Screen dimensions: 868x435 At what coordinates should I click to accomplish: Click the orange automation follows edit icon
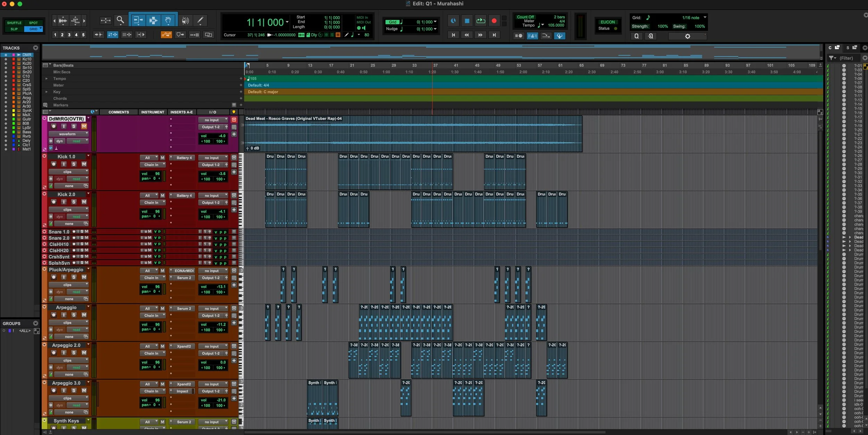[x=166, y=35]
